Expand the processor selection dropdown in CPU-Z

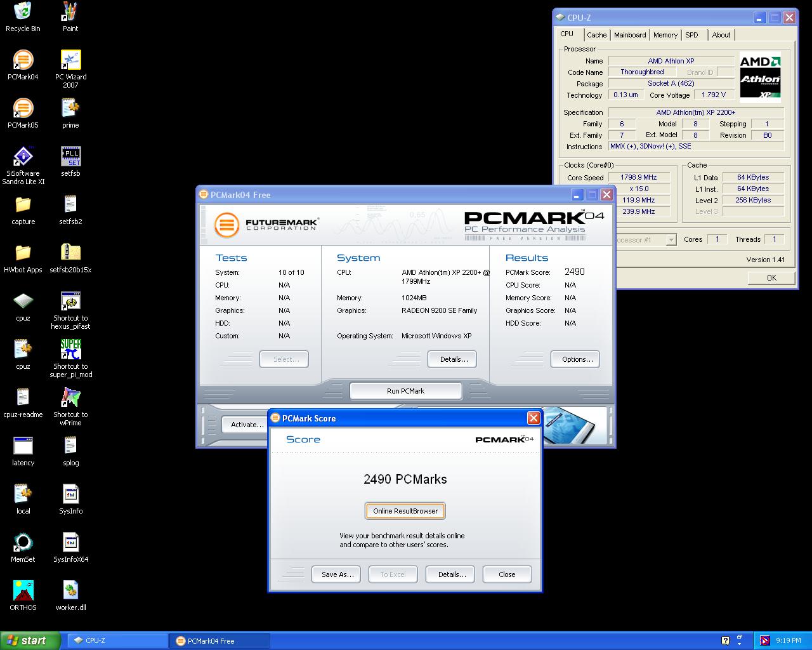click(671, 240)
